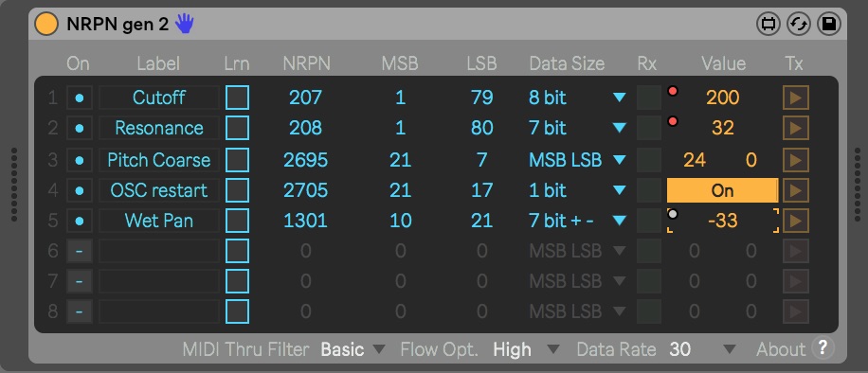Click the show/hide device view icon
868x373 pixels.
pyautogui.click(x=769, y=24)
